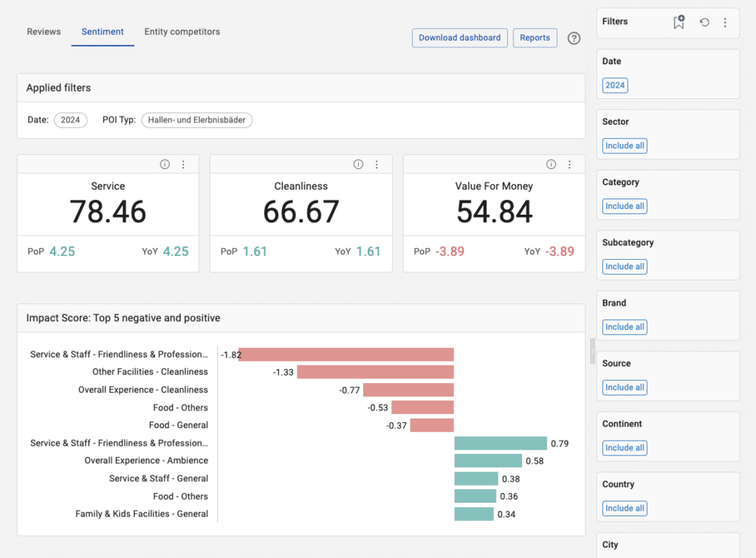Save current filters as a bookmark
Screen dimensions: 756x558
pyautogui.click(x=678, y=22)
